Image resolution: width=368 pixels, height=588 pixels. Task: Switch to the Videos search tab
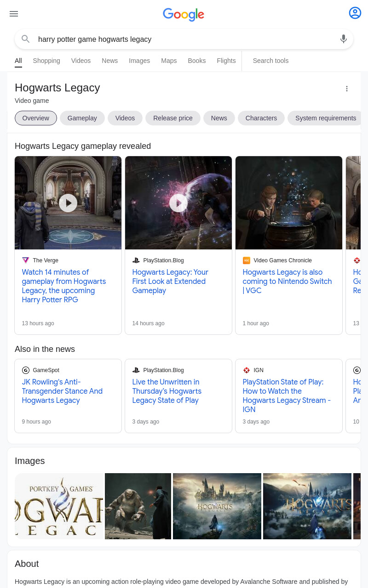point(81,61)
